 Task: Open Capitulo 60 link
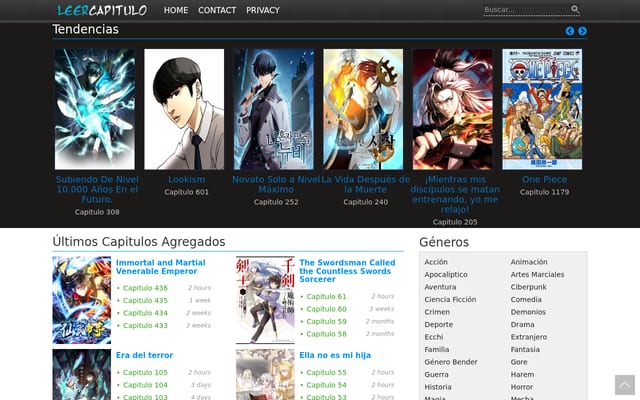(327, 309)
